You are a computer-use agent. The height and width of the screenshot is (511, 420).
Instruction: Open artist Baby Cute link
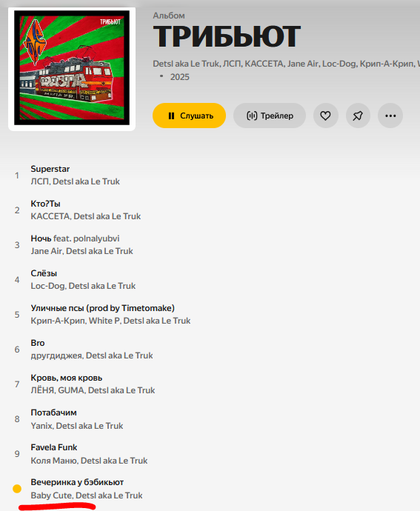(51, 495)
